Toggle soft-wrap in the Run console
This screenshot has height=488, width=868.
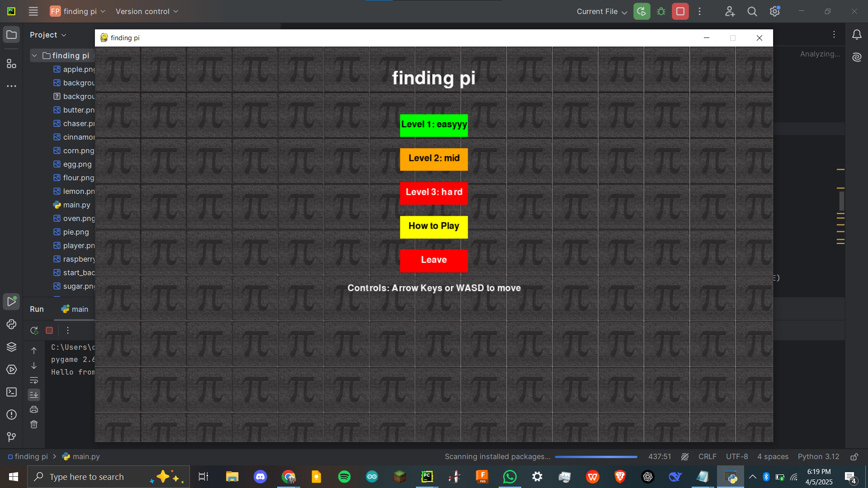tap(34, 380)
